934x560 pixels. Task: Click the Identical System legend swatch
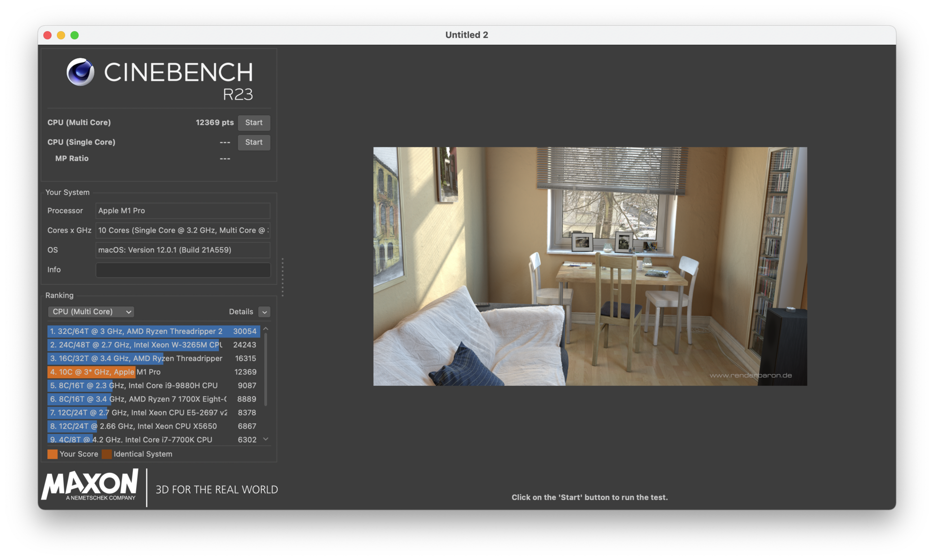107,454
